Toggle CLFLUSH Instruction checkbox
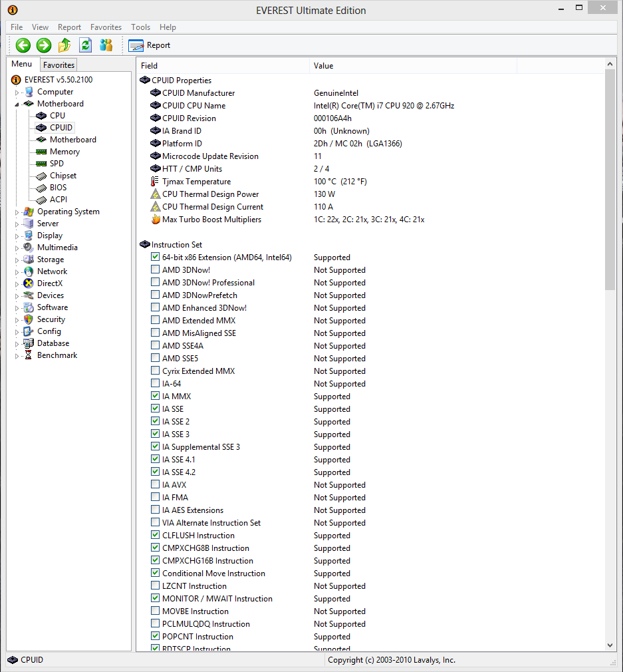The height and width of the screenshot is (672, 623). point(155,535)
